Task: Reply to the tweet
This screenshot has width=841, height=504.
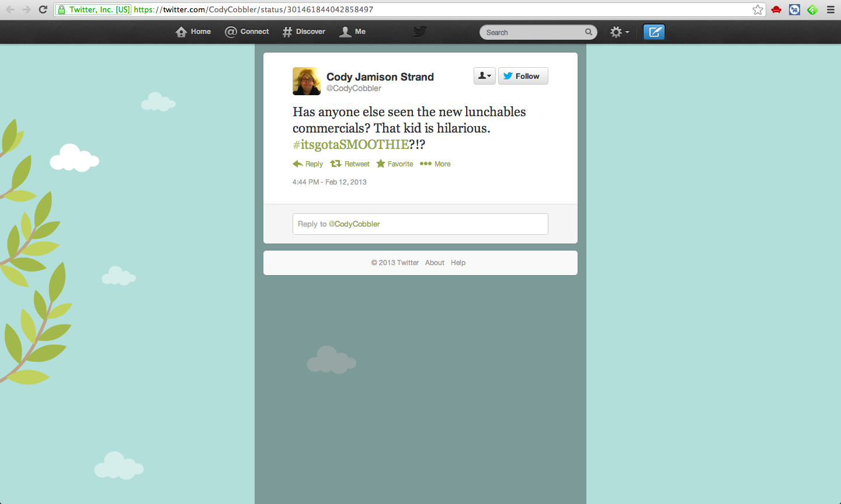Action: (308, 164)
